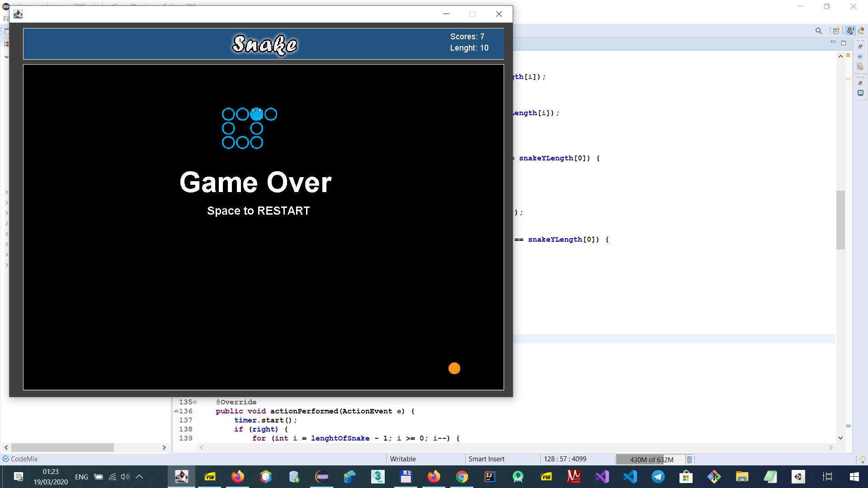The width and height of the screenshot is (868, 488).
Task: Open the Javadoc view icon
Action: (x=860, y=56)
